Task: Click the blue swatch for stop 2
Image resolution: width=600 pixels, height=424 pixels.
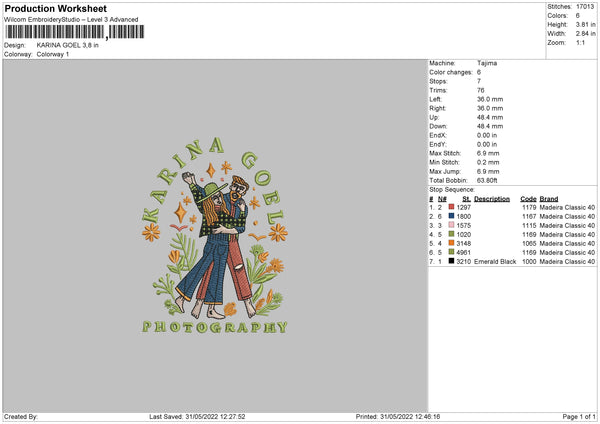Action: [x=451, y=216]
